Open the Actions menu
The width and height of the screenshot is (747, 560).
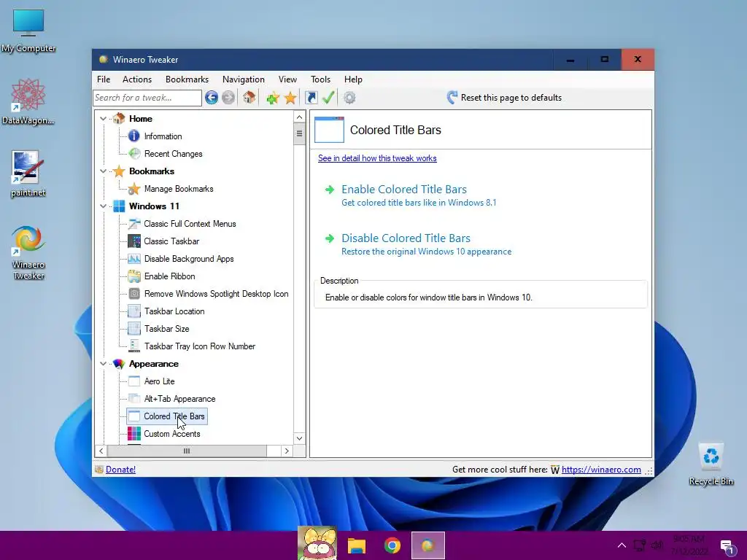click(137, 79)
